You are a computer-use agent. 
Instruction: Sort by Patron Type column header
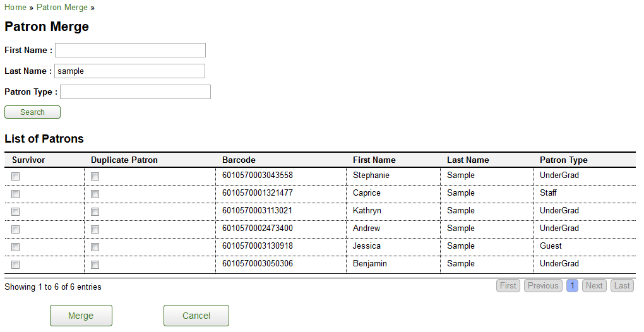point(563,160)
